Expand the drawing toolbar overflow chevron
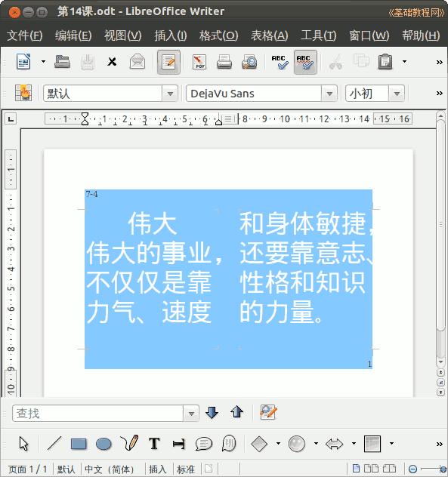This screenshot has width=448, height=477. [x=439, y=444]
